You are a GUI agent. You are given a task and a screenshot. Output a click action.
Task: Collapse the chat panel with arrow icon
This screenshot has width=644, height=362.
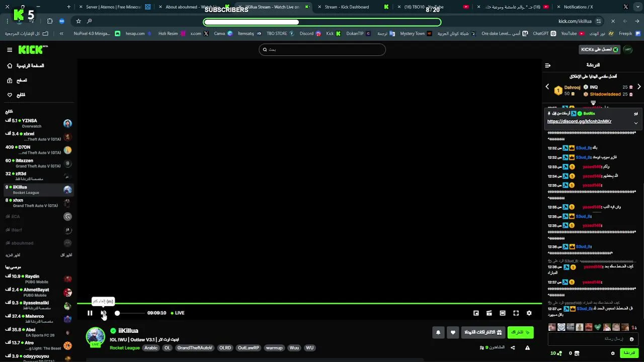[548, 65]
